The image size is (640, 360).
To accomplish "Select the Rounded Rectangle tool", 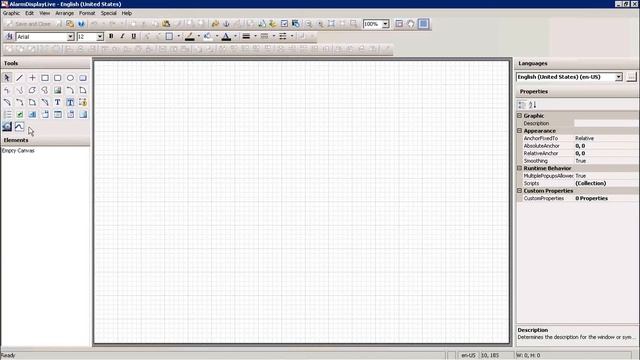I will coord(58,78).
